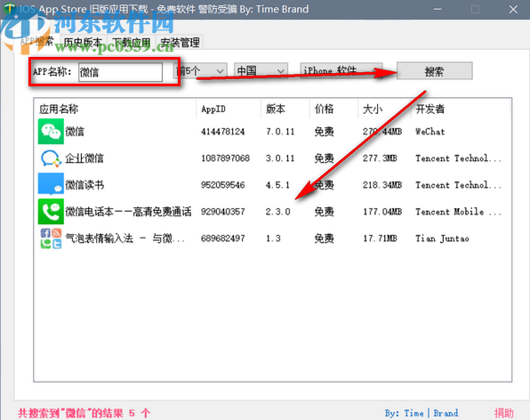
Task: Click version 1.3 cell
Action: tap(273, 238)
